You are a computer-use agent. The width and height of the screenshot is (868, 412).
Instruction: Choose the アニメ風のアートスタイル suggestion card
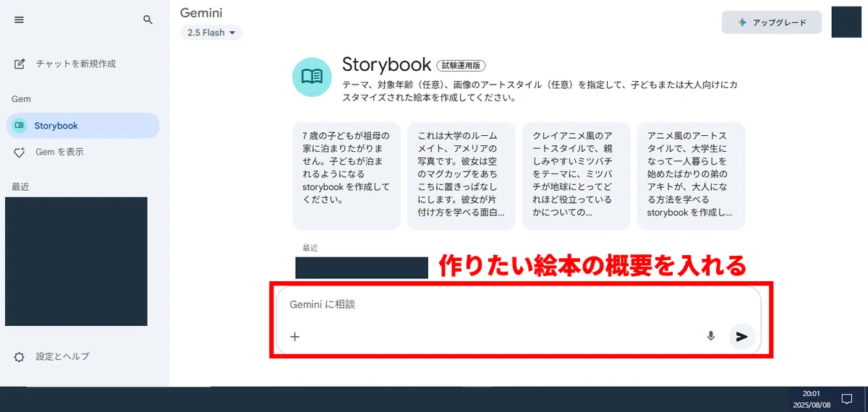pos(692,176)
